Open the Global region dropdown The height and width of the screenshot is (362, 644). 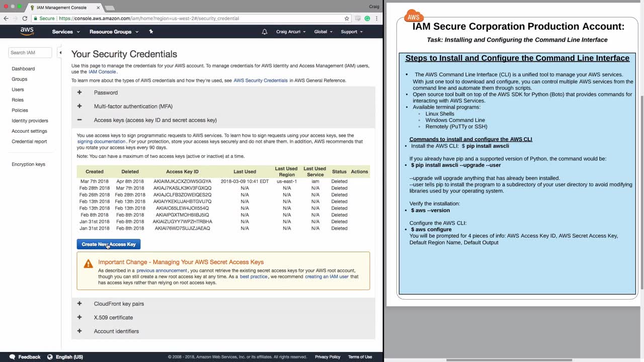point(323,32)
